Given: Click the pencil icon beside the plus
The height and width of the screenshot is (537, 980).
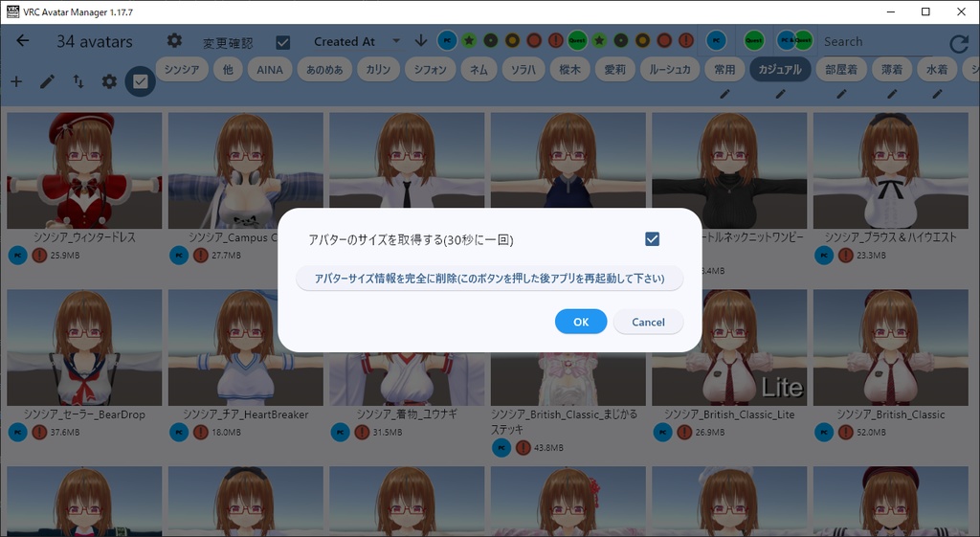Looking at the screenshot, I should pos(47,82).
